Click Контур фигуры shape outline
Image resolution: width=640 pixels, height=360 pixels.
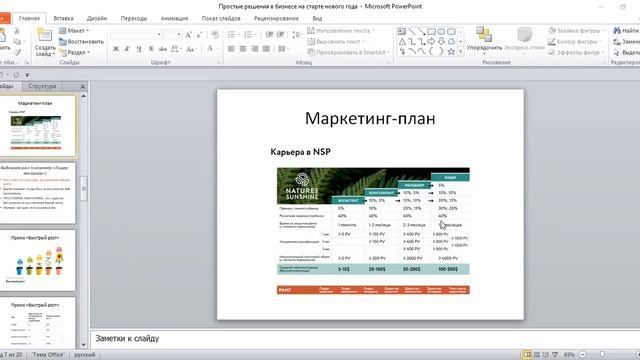pos(575,42)
